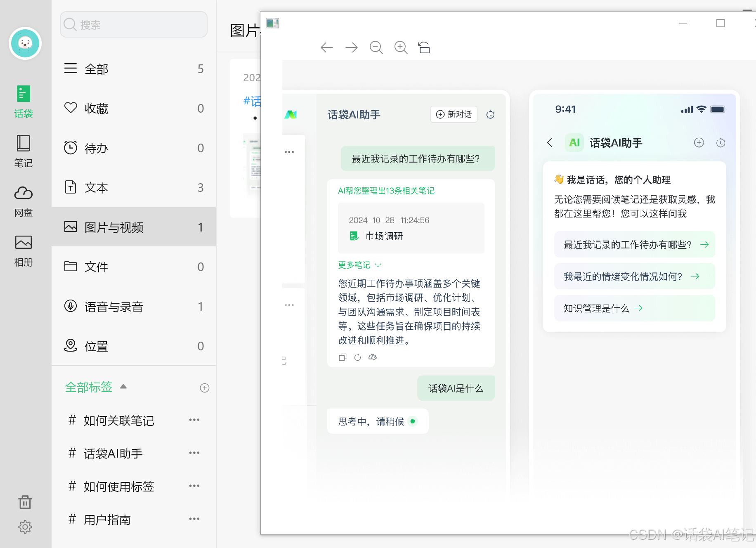Click the search field
756x548 pixels.
(134, 25)
